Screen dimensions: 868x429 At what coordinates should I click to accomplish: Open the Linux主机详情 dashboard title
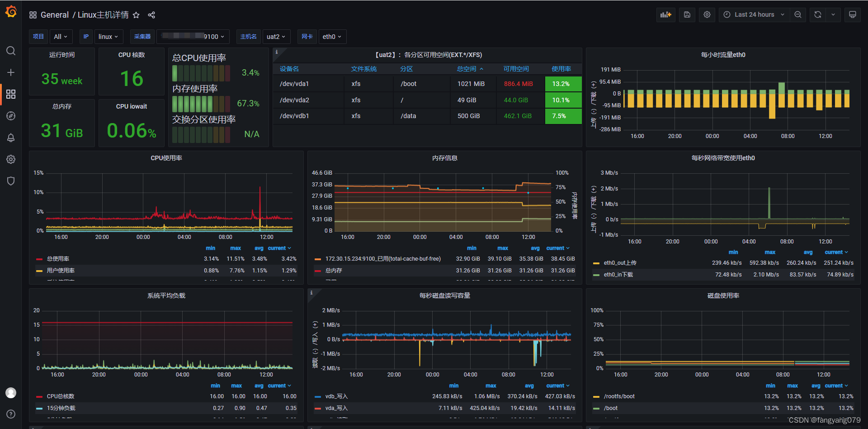pyautogui.click(x=103, y=15)
